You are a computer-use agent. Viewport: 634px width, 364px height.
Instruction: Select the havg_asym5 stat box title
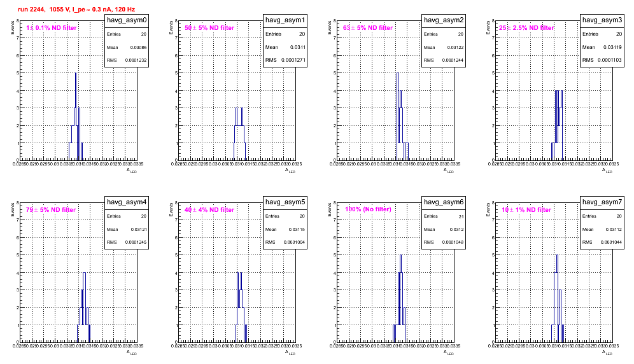(x=285, y=202)
